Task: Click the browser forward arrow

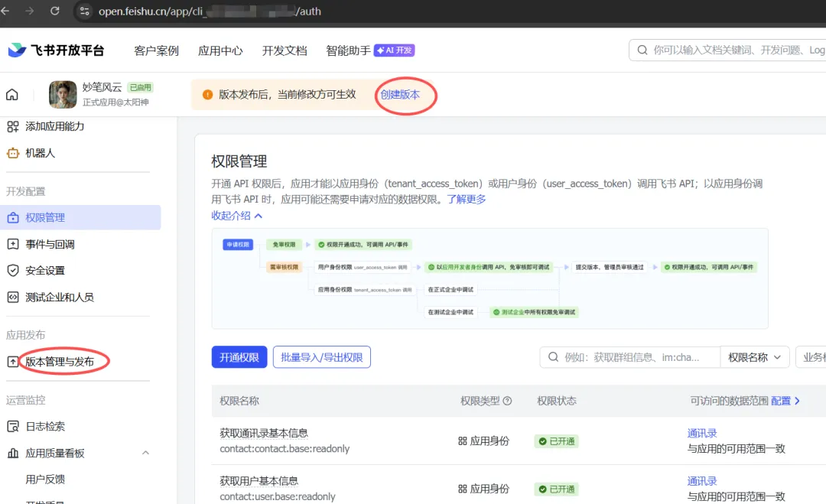Action: 30,11
